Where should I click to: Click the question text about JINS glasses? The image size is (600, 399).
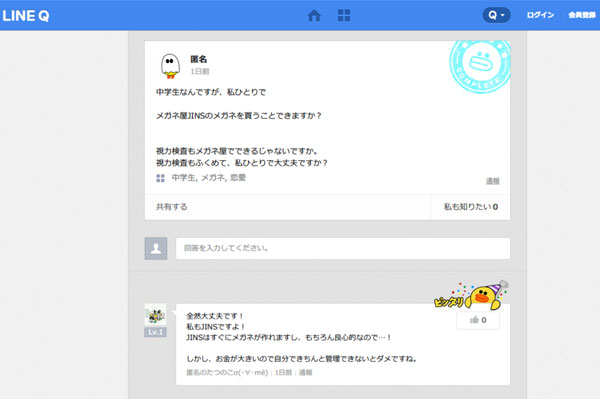pyautogui.click(x=239, y=116)
